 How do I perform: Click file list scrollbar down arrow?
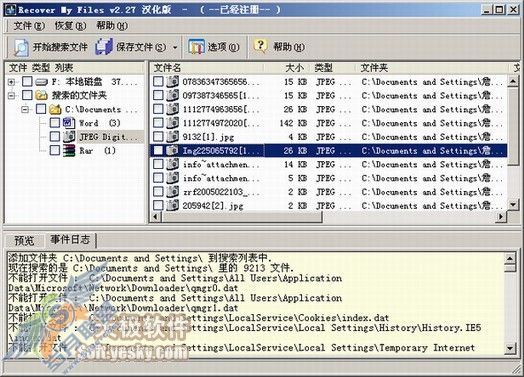coord(513,205)
